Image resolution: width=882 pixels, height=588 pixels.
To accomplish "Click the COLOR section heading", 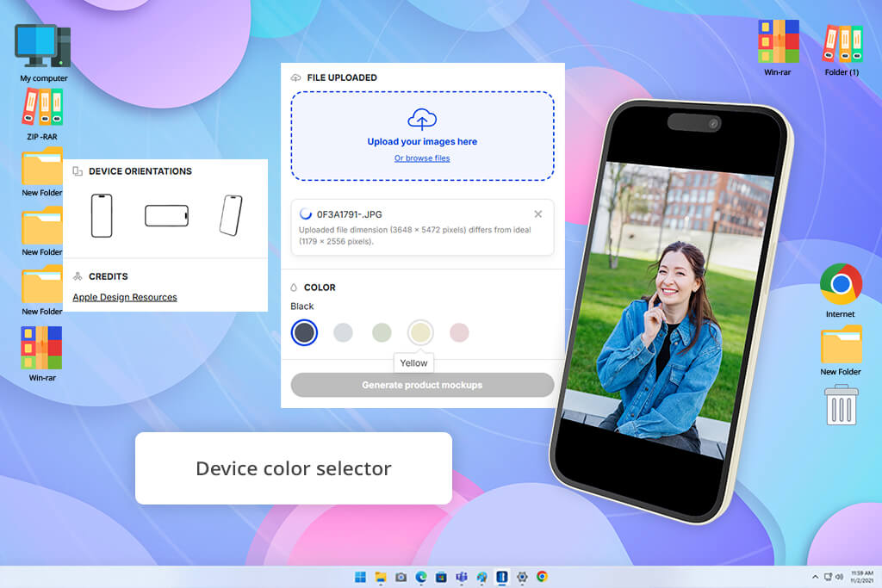I will click(x=320, y=288).
